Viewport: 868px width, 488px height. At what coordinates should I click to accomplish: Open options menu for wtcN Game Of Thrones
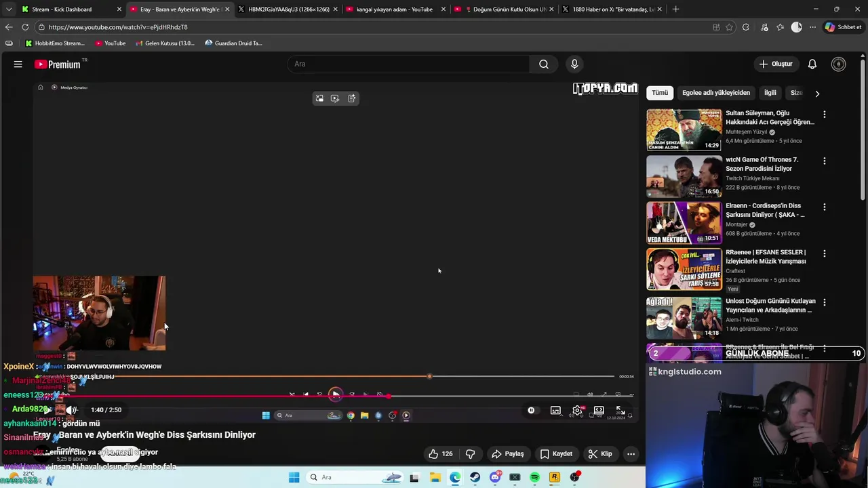(x=825, y=161)
